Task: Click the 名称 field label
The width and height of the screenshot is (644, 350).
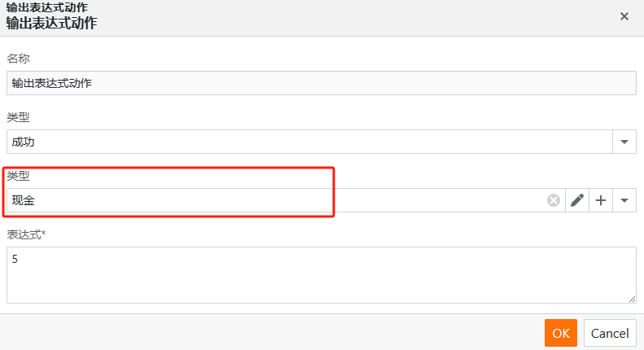Action: pyautogui.click(x=18, y=59)
